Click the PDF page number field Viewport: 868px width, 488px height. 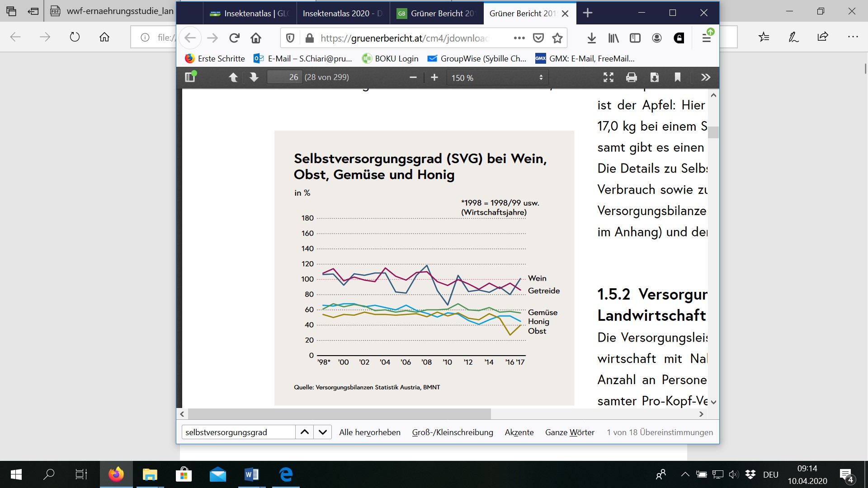coord(284,77)
